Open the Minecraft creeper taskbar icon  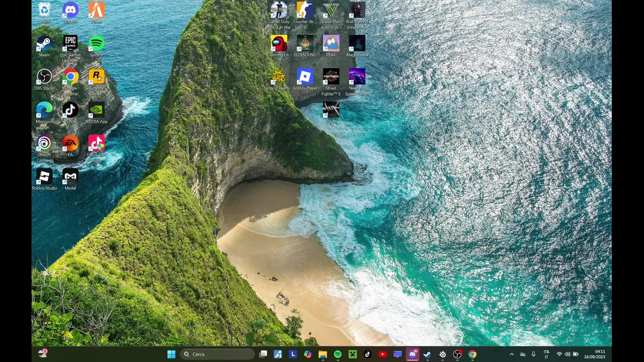point(353,354)
